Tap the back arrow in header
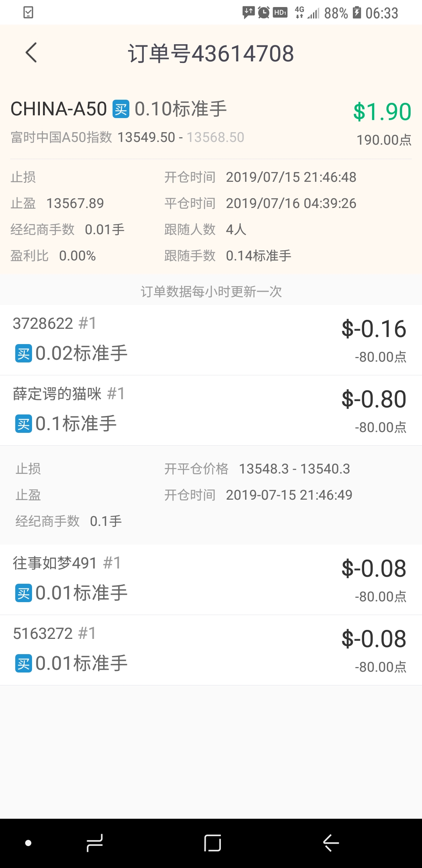 tap(31, 53)
